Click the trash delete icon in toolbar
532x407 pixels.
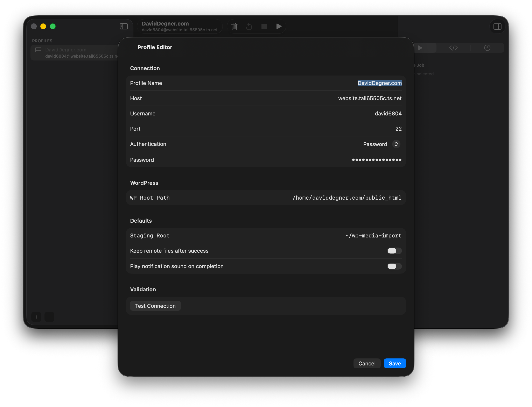[x=234, y=26]
